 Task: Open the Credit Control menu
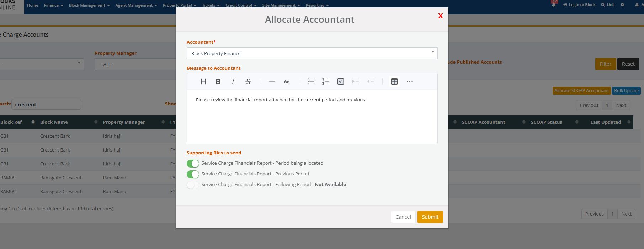(x=241, y=5)
